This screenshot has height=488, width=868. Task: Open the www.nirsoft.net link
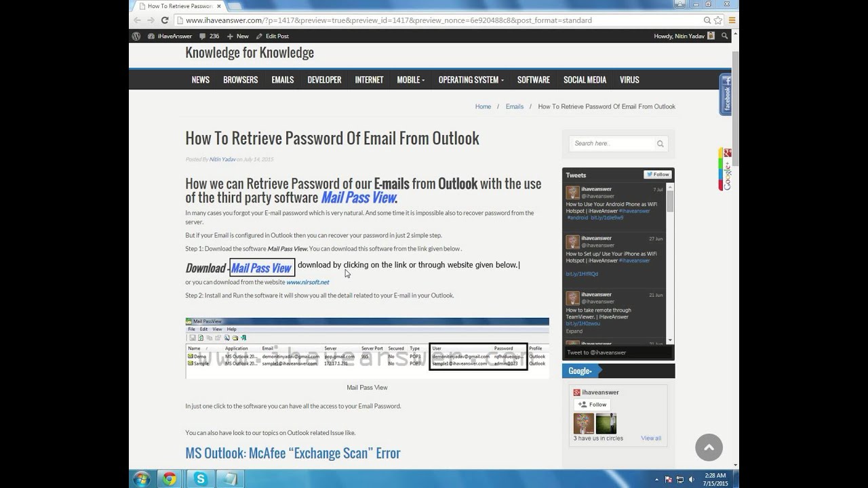[x=308, y=282]
